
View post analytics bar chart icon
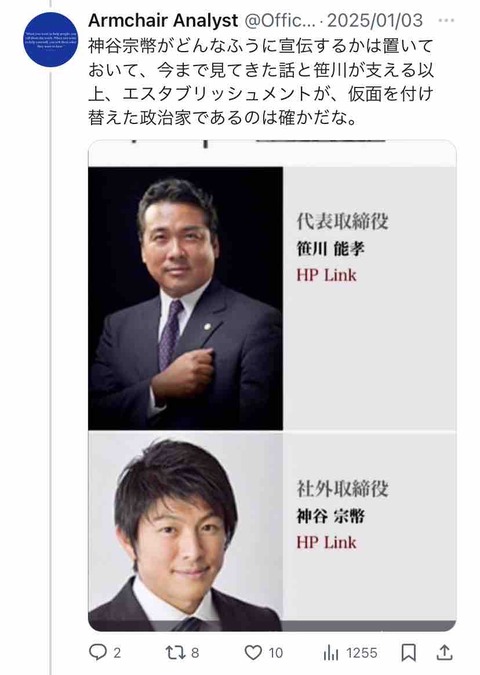[331, 653]
